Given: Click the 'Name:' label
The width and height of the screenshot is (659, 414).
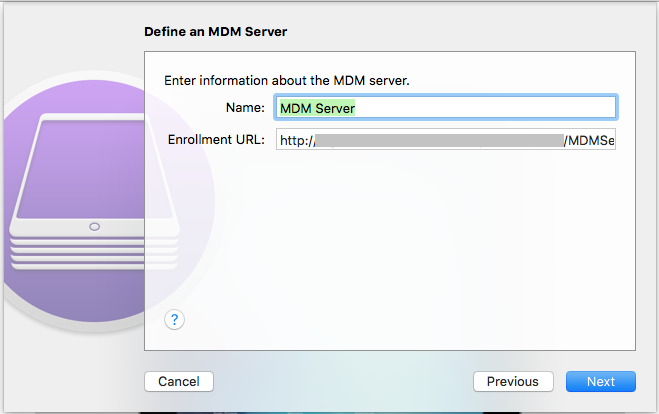Looking at the screenshot, I should point(245,108).
